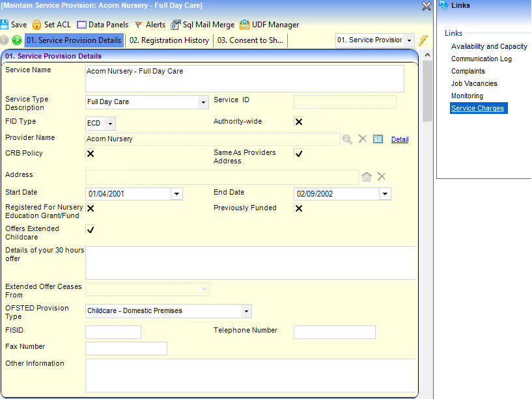
Task: Open Set ACL padlock tool
Action: [37, 25]
